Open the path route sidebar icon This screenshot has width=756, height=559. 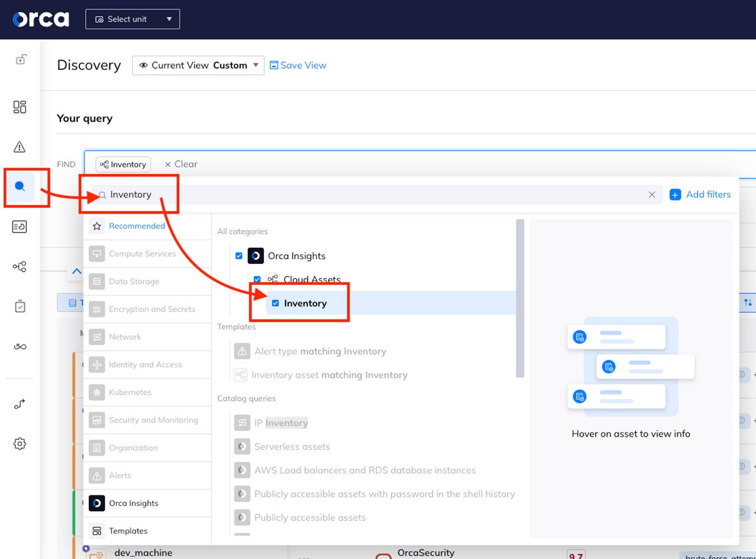[20, 404]
